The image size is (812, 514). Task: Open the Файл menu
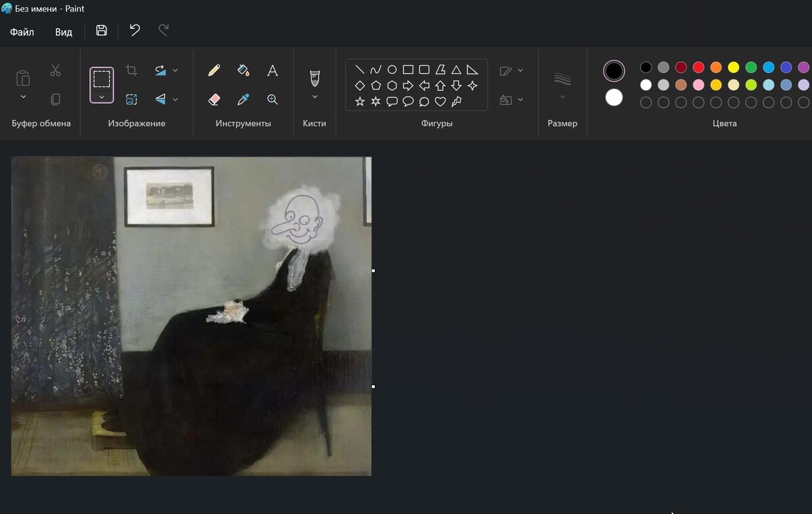point(22,32)
